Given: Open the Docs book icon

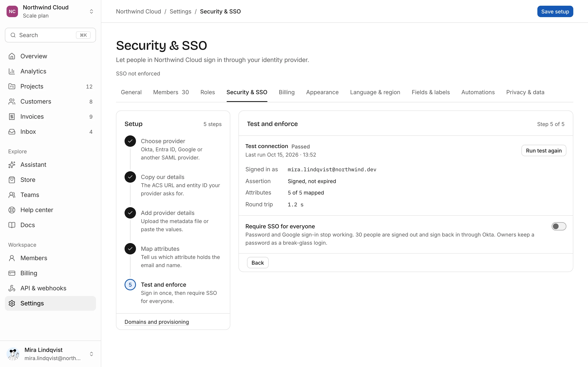Looking at the screenshot, I should point(12,225).
